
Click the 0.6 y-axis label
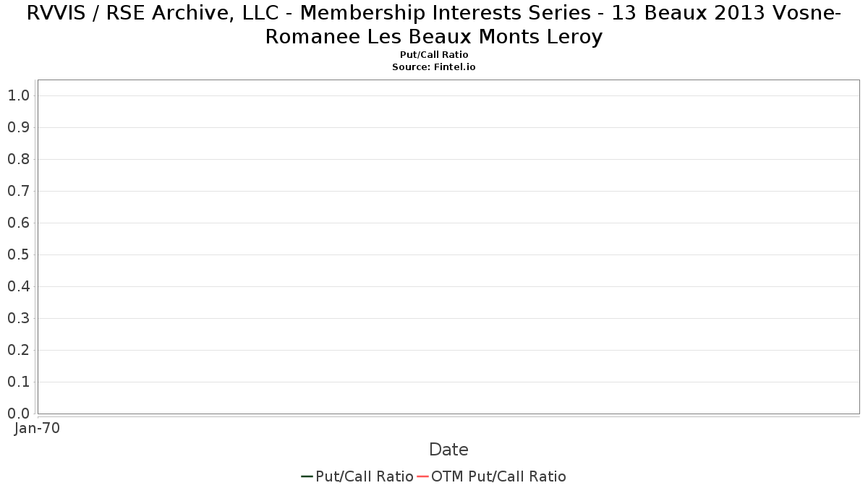tap(18, 223)
